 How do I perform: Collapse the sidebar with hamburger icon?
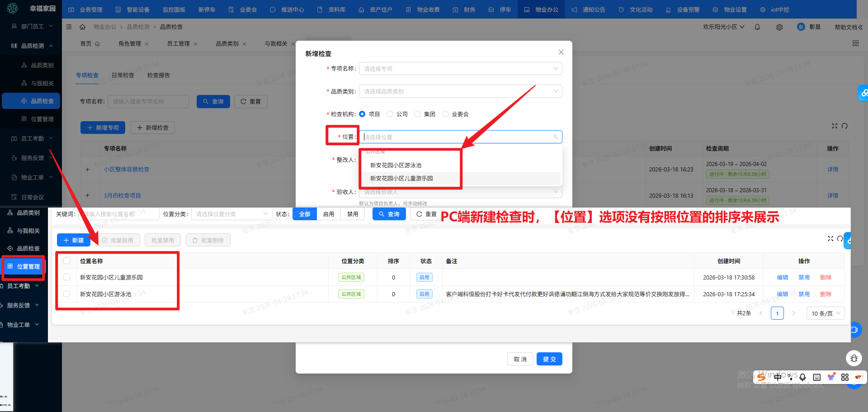pos(69,27)
